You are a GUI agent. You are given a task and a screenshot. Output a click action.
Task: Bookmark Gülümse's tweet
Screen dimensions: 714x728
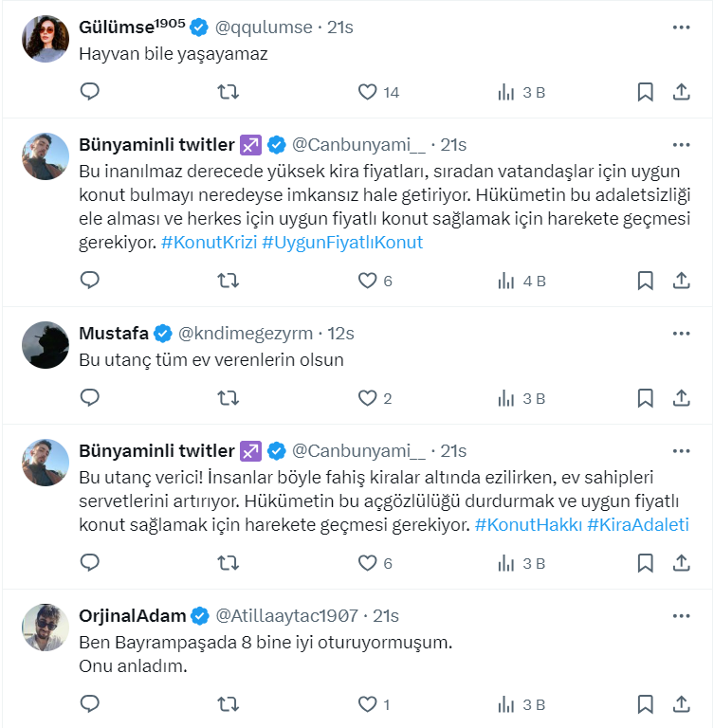(x=645, y=92)
